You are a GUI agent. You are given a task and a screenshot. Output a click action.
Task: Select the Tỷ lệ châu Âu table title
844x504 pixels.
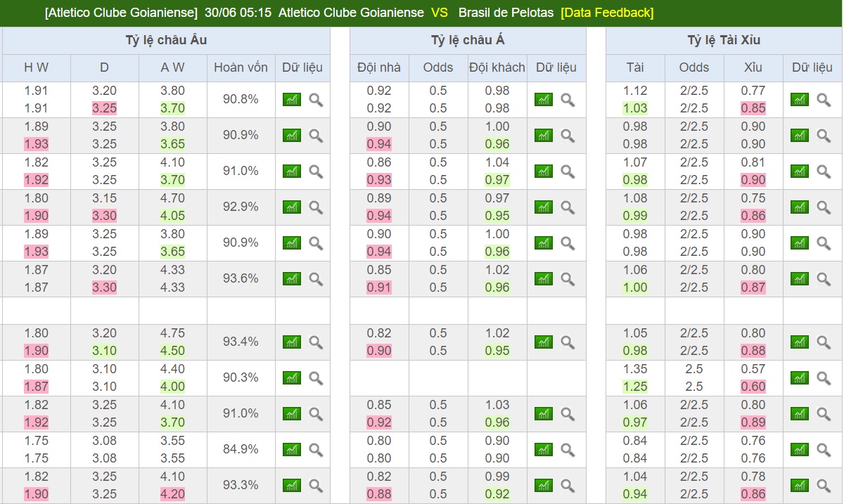point(166,41)
